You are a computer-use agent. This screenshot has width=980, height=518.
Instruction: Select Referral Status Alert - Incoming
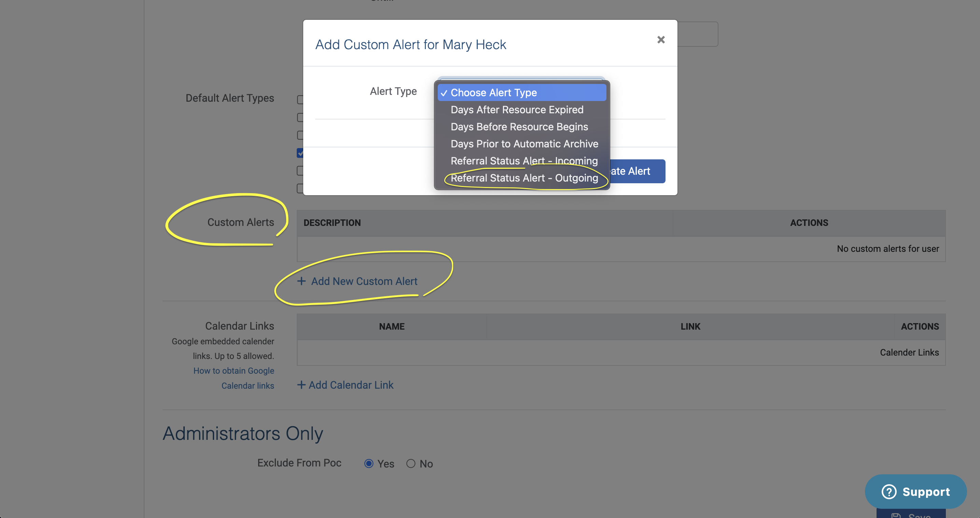524,161
